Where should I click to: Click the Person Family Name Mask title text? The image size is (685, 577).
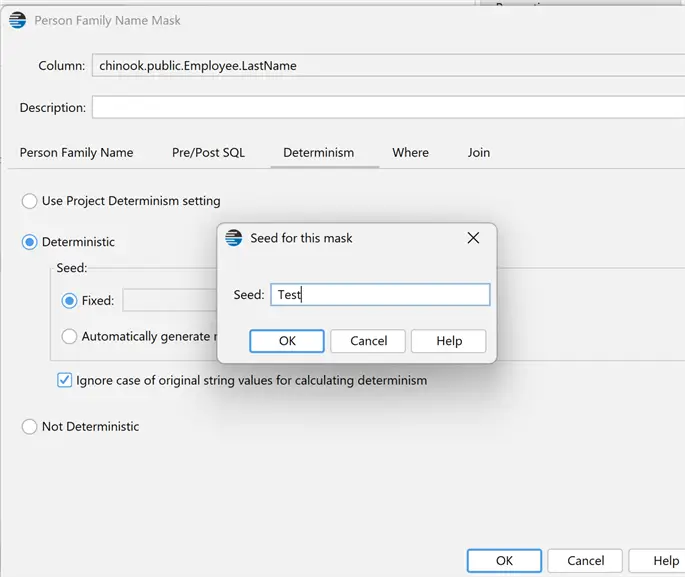coord(107,21)
